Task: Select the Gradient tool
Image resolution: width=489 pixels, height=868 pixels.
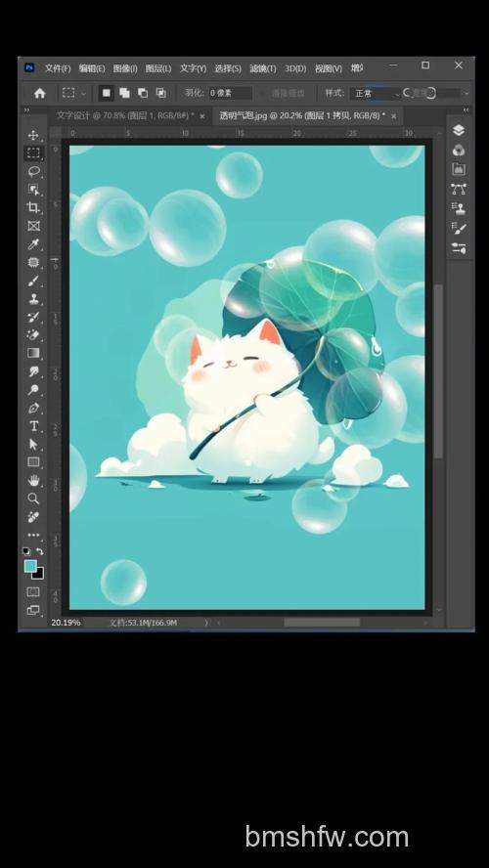Action: [34, 353]
